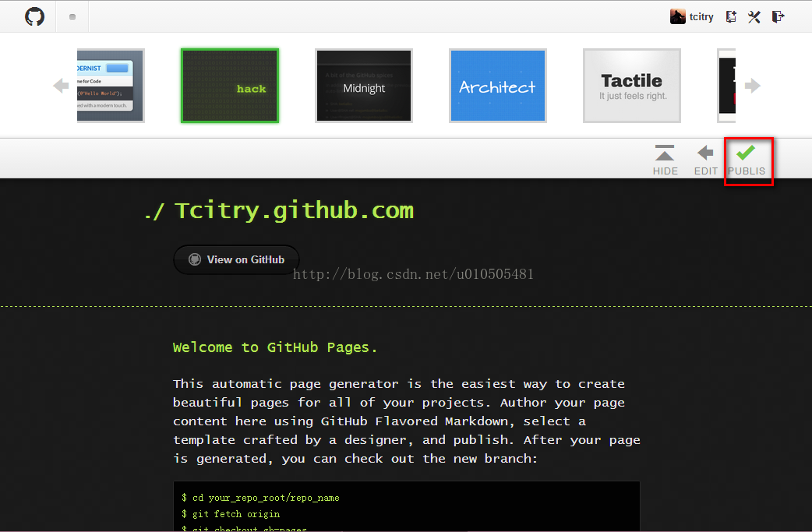The width and height of the screenshot is (812, 532).
Task: Click the sign out icon
Action: point(778,16)
